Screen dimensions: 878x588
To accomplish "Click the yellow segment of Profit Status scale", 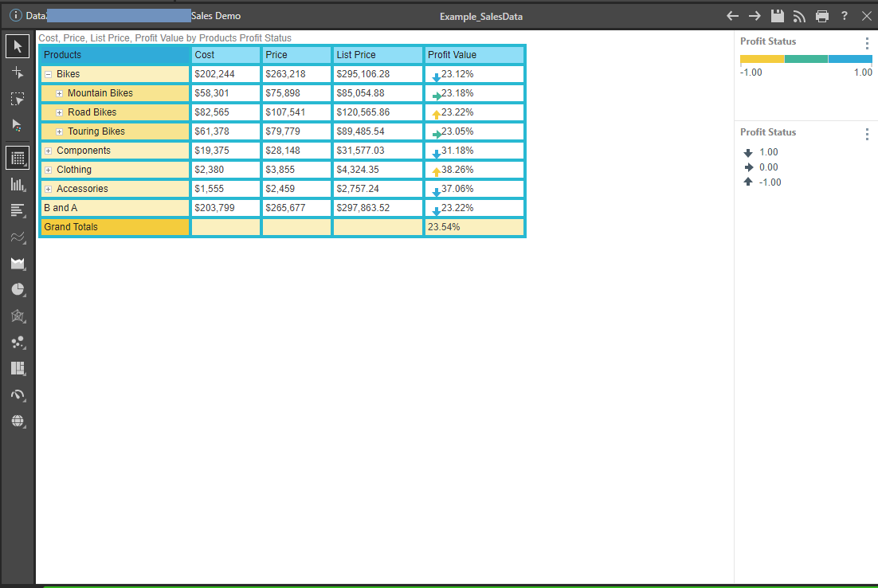I will (762, 59).
